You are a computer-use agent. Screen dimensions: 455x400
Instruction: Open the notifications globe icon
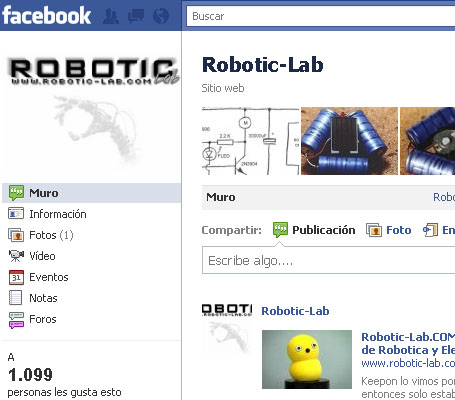pos(161,16)
